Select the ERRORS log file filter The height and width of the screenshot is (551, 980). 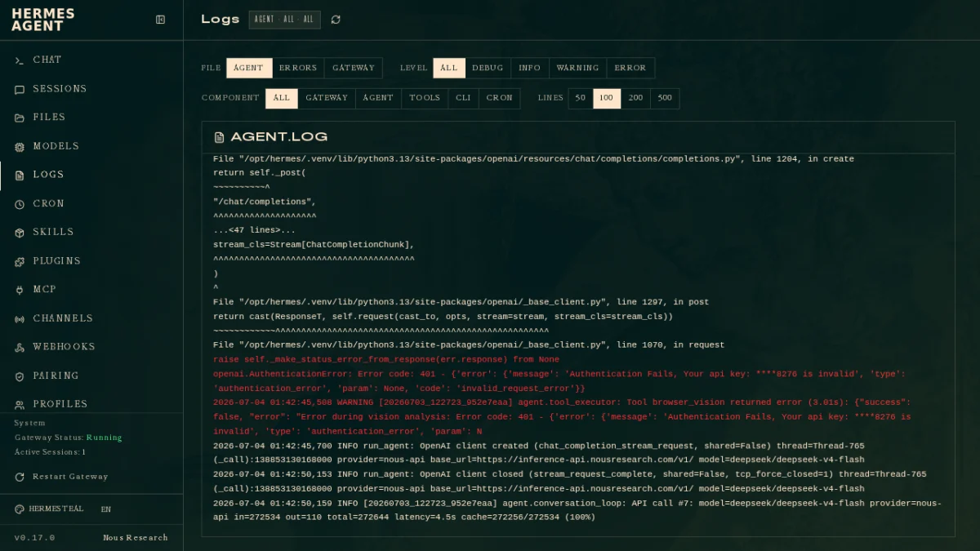click(297, 68)
